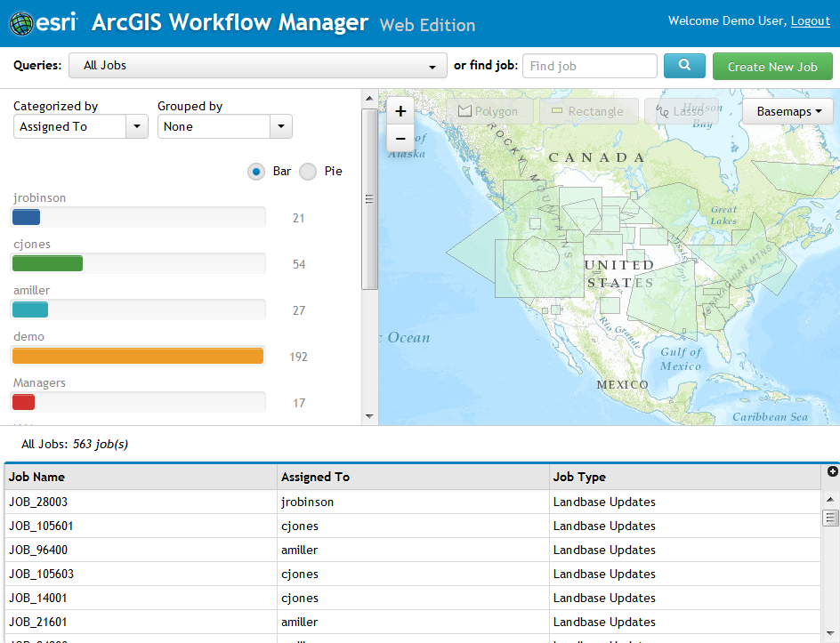Select the Bar chart option
The height and width of the screenshot is (643, 840).
tap(256, 172)
